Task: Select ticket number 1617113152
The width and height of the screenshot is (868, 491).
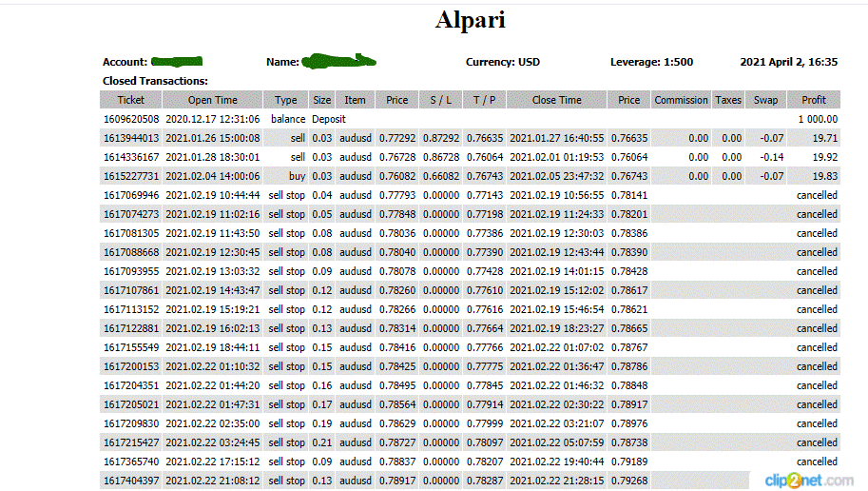Action: coord(131,309)
